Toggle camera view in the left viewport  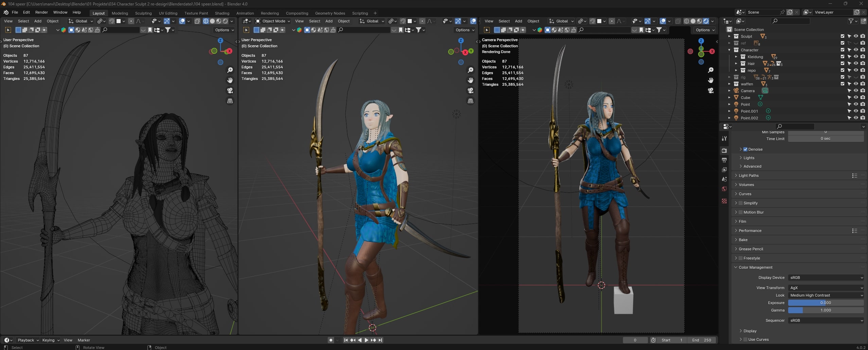230,90
